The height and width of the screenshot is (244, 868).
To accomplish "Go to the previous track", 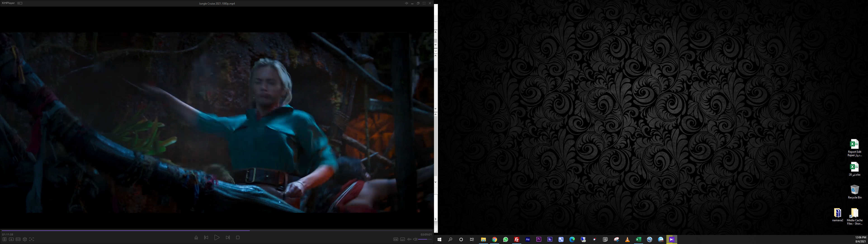I will [206, 238].
